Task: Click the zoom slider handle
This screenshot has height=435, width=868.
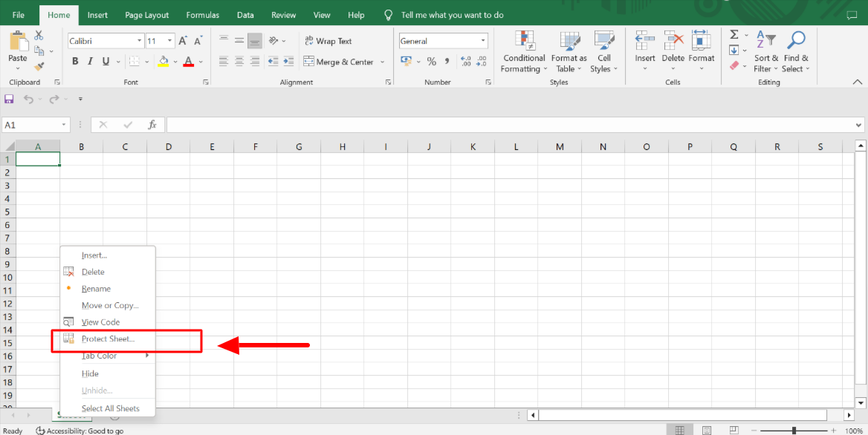Action: [794, 431]
